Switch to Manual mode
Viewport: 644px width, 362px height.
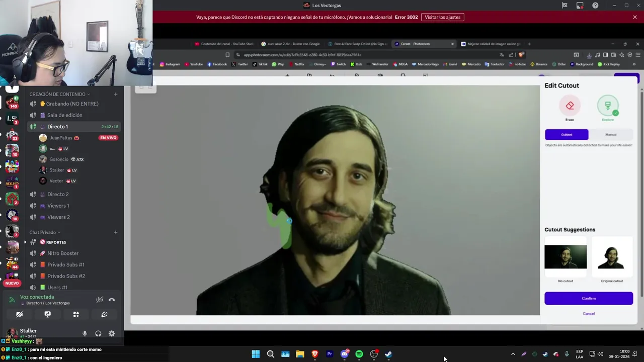(611, 135)
